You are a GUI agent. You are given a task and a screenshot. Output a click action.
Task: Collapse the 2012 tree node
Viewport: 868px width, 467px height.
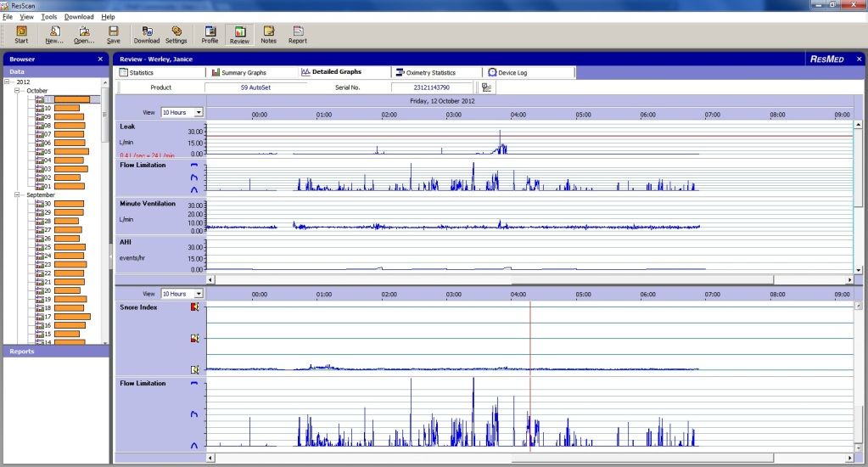[x=8, y=82]
